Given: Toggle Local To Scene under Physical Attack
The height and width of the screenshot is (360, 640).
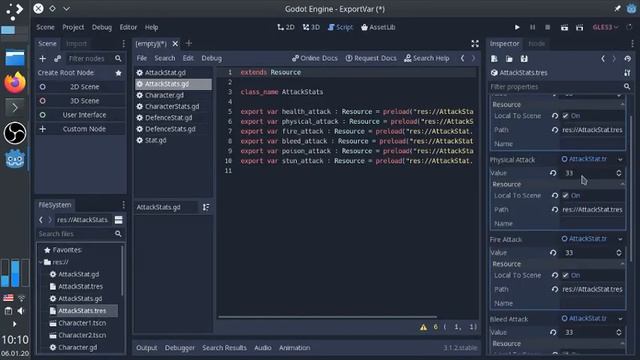Looking at the screenshot, I should (x=565, y=196).
